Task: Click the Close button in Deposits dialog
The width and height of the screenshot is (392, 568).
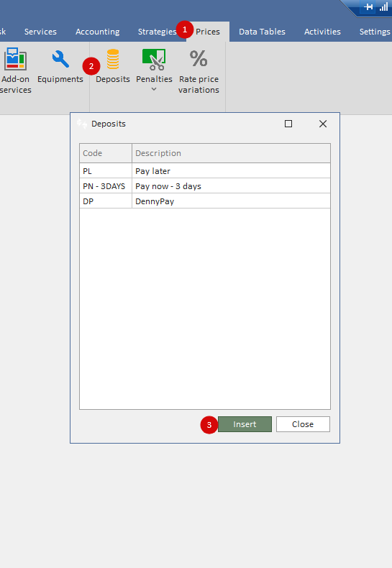Action: (x=303, y=424)
